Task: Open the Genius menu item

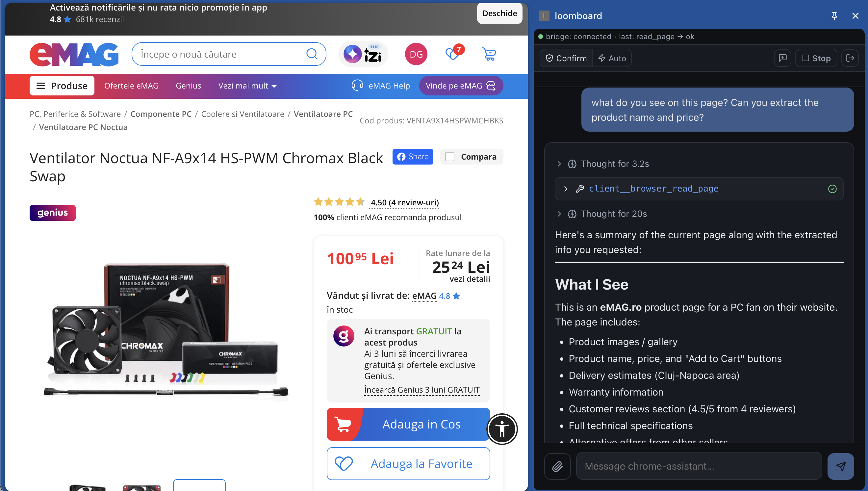Action: 189,86
